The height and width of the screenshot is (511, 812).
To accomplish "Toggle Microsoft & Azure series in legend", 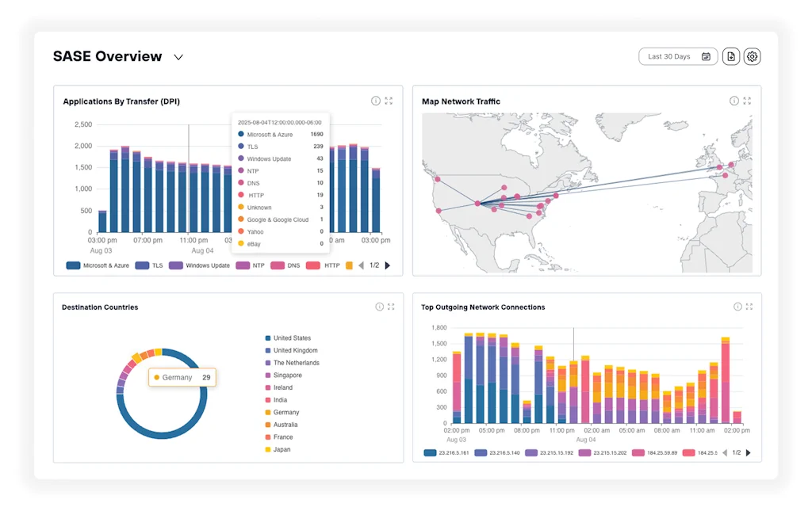I will tap(98, 265).
